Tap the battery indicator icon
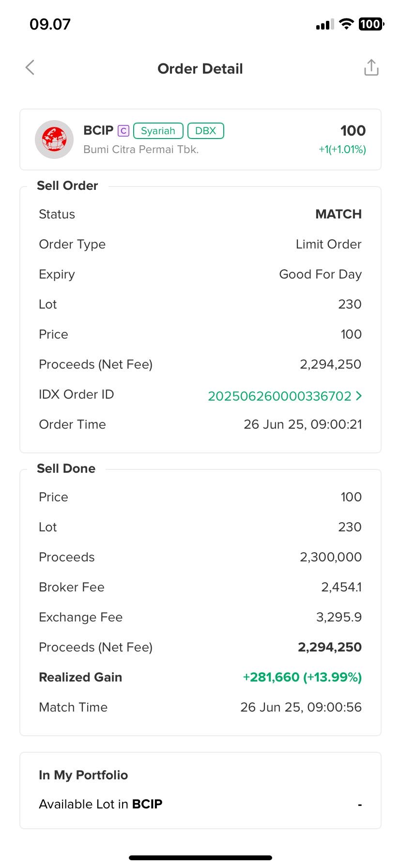The height and width of the screenshot is (868, 401). tap(371, 24)
